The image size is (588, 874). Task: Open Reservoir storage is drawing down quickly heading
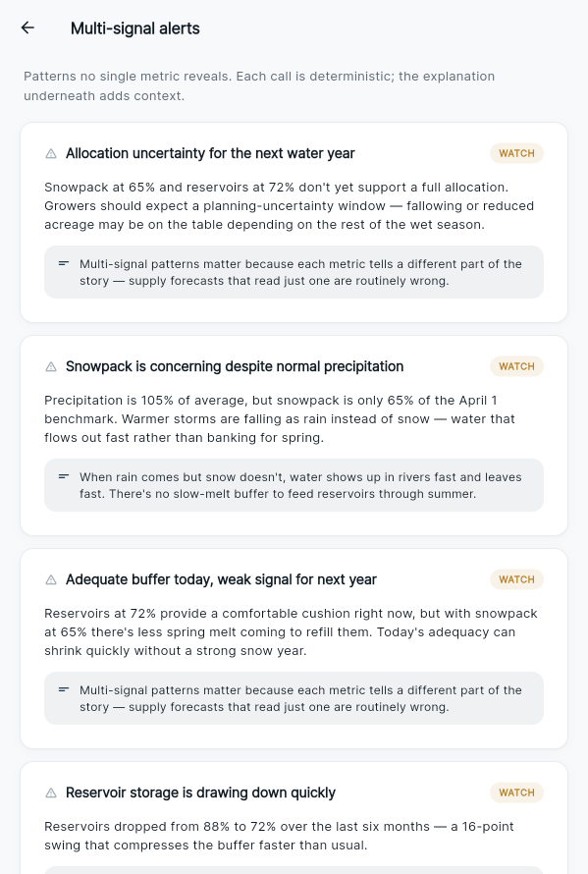(x=200, y=792)
